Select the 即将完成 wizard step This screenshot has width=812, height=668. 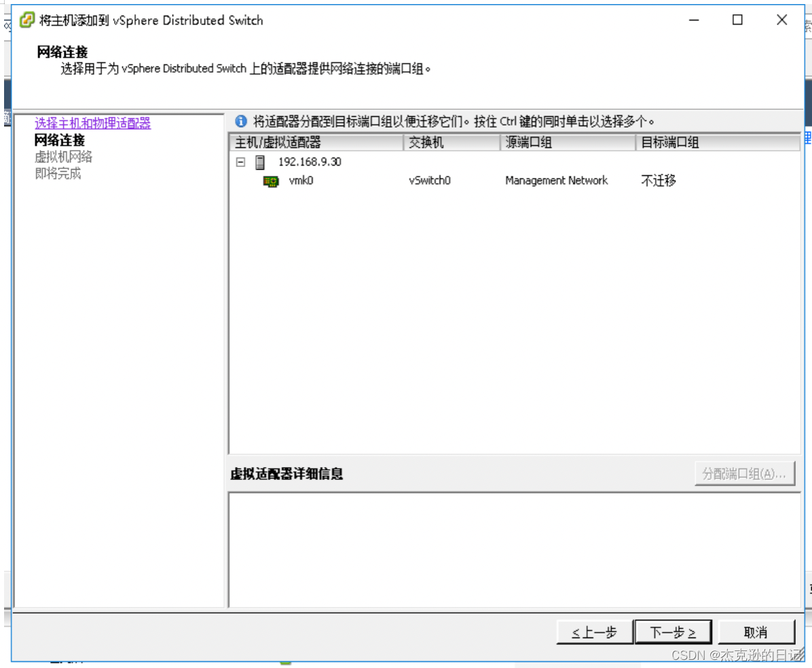(58, 174)
